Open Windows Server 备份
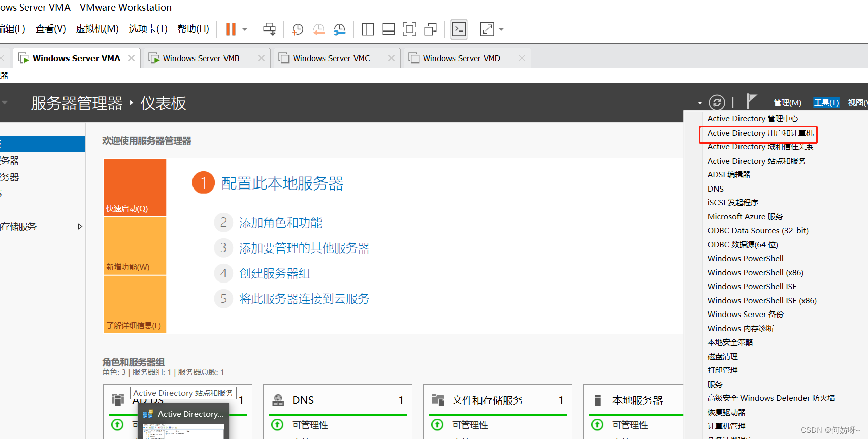The width and height of the screenshot is (868, 439). [x=746, y=315]
